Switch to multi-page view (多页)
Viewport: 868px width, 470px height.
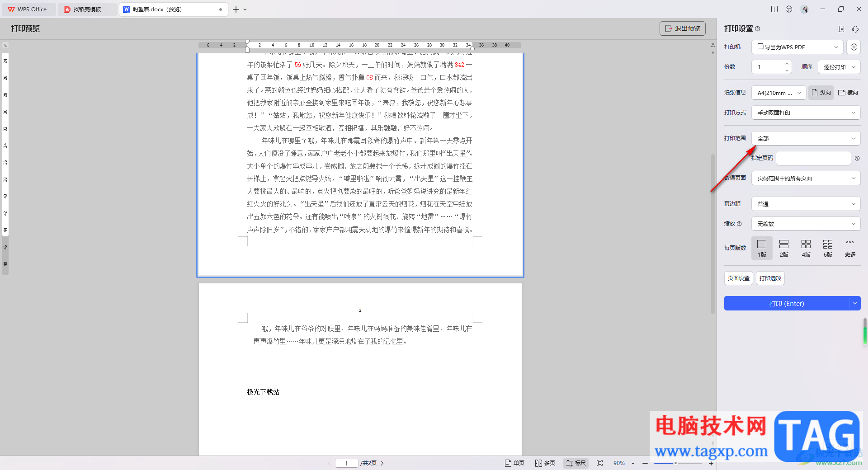tap(545, 463)
